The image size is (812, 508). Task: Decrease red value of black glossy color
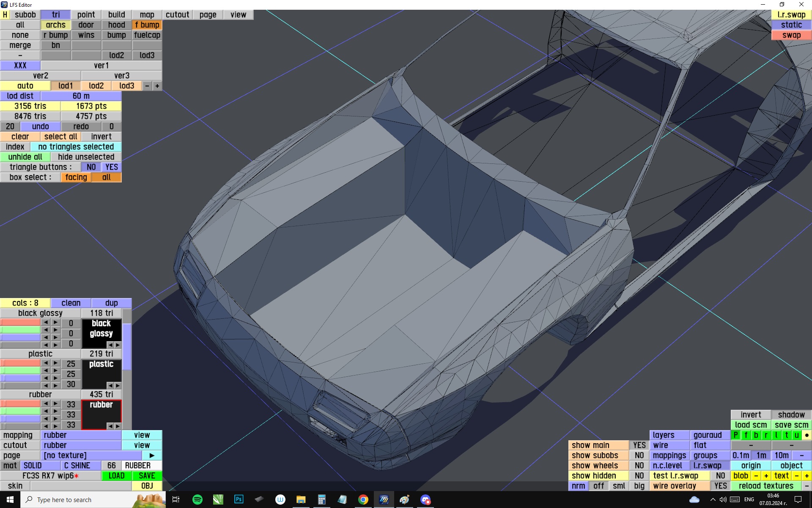(x=46, y=323)
